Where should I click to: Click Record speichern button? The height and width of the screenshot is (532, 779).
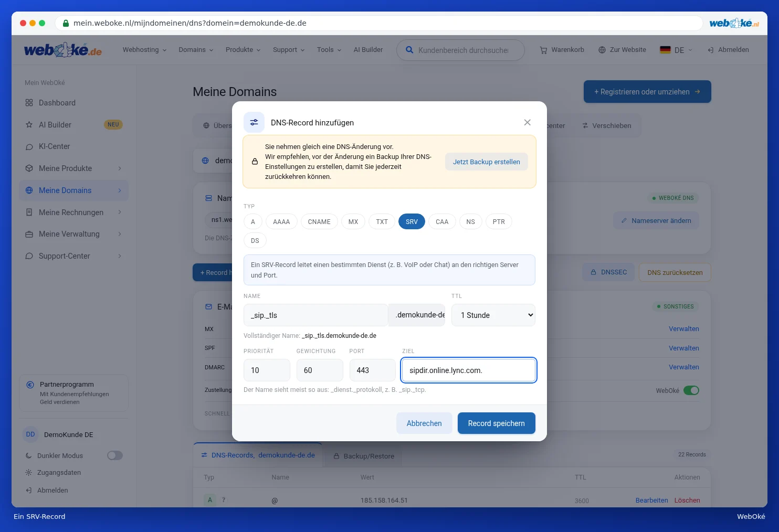click(497, 423)
